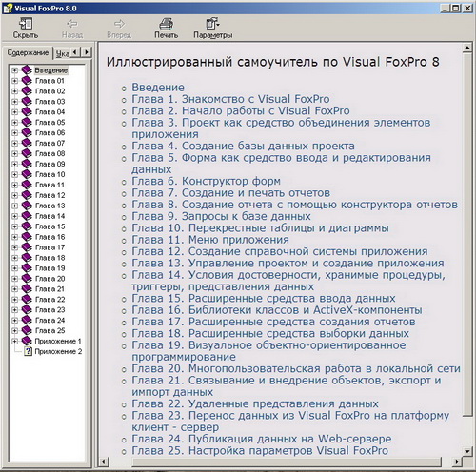Open Глава 20. Многопользовательская работа link
This screenshot has width=476, height=472.
tap(296, 368)
